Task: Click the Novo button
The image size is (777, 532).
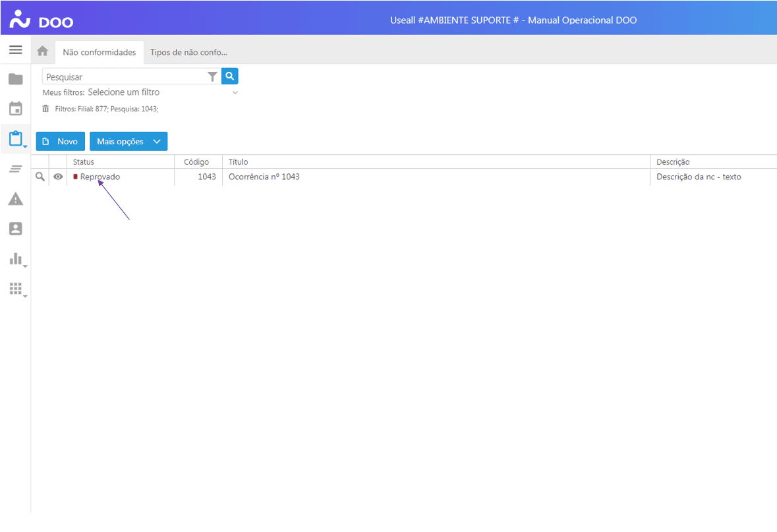Action: coord(61,141)
